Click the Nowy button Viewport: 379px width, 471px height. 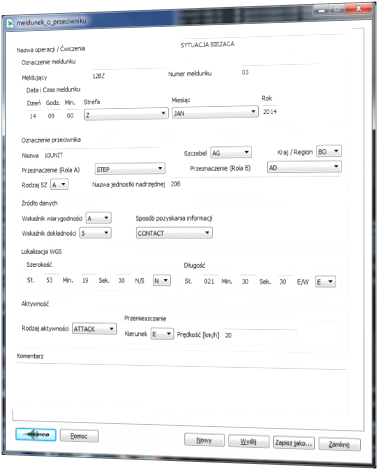(x=204, y=440)
